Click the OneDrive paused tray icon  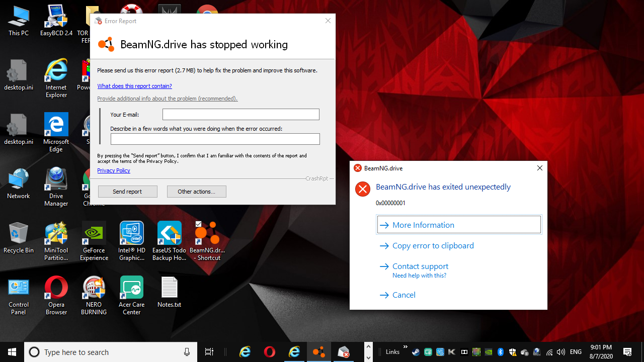525,352
